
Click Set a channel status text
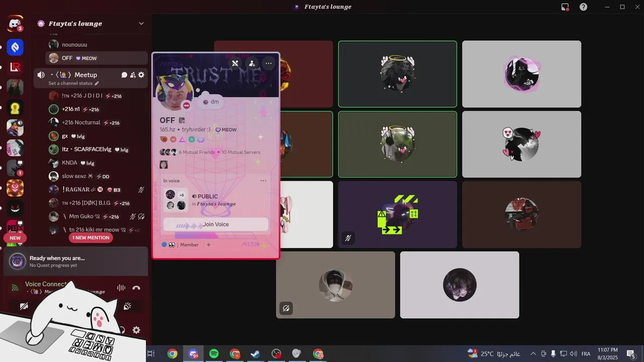coord(70,83)
